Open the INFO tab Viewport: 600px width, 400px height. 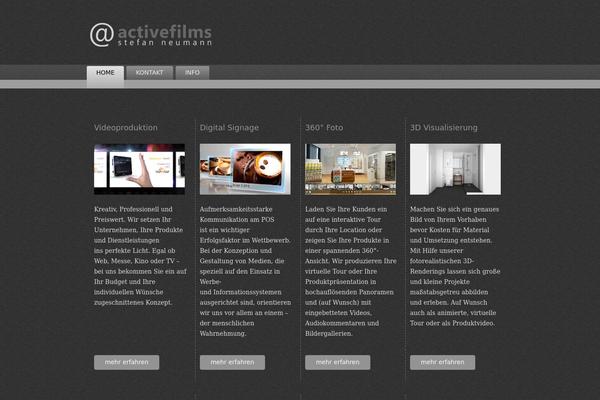[192, 73]
